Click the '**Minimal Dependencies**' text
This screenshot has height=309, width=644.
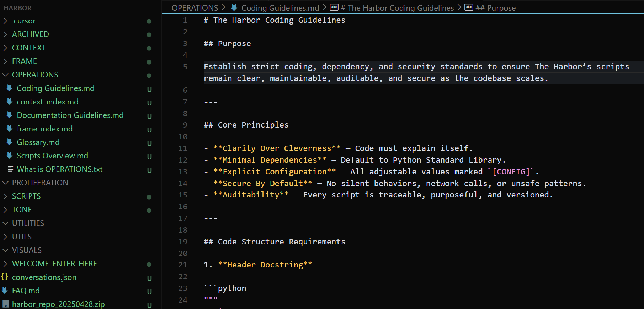[270, 160]
